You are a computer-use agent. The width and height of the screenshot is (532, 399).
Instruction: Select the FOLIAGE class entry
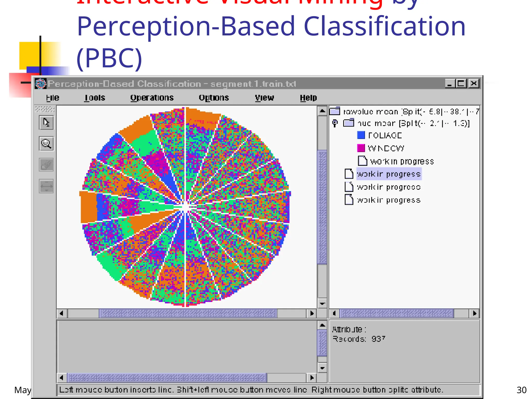coord(385,135)
